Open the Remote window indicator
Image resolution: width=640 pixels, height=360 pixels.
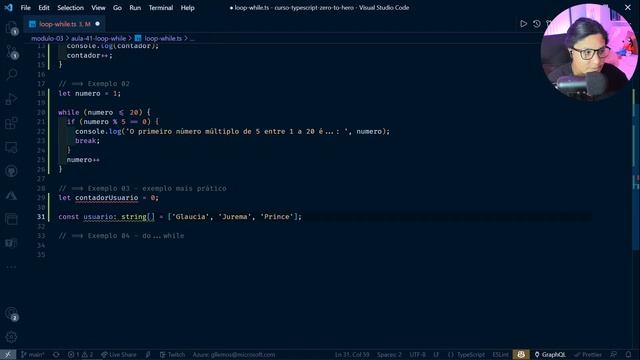[8, 355]
